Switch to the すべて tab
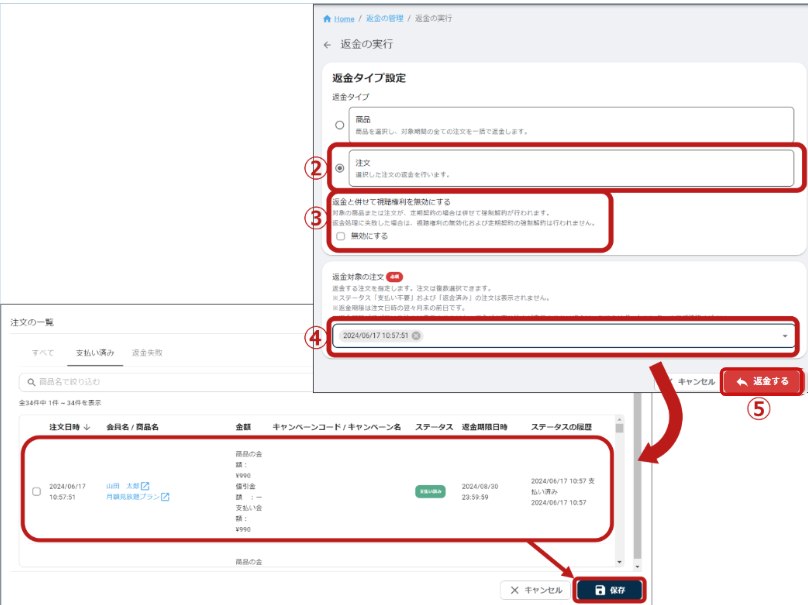Screen dimensions: 808x605 click(43, 353)
